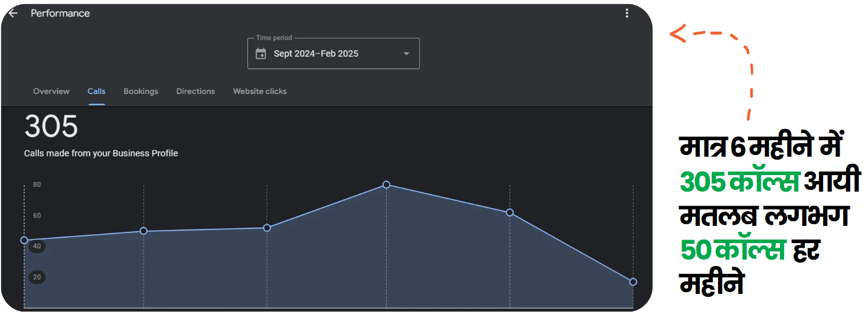868x314 pixels.
Task: Select the second data point from left
Action: click(x=143, y=231)
